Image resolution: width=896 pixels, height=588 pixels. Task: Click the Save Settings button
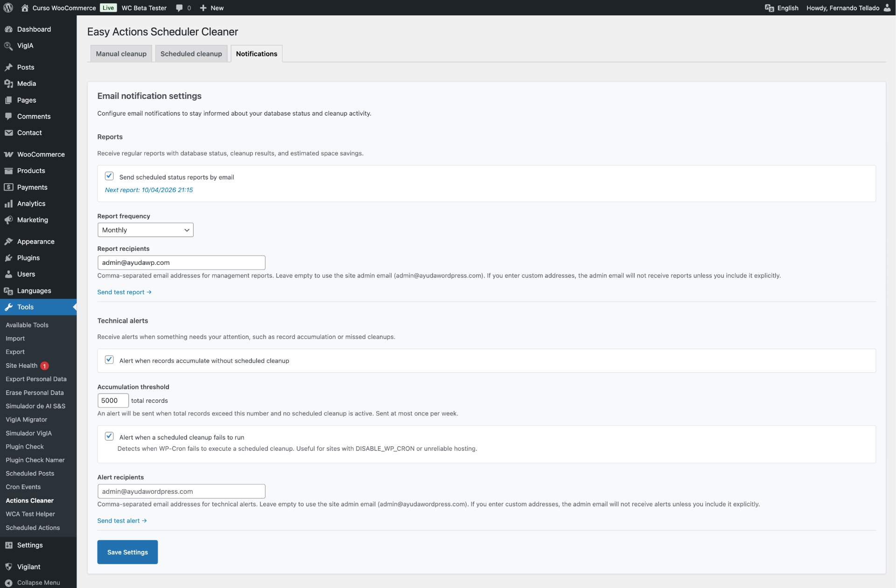(x=127, y=552)
